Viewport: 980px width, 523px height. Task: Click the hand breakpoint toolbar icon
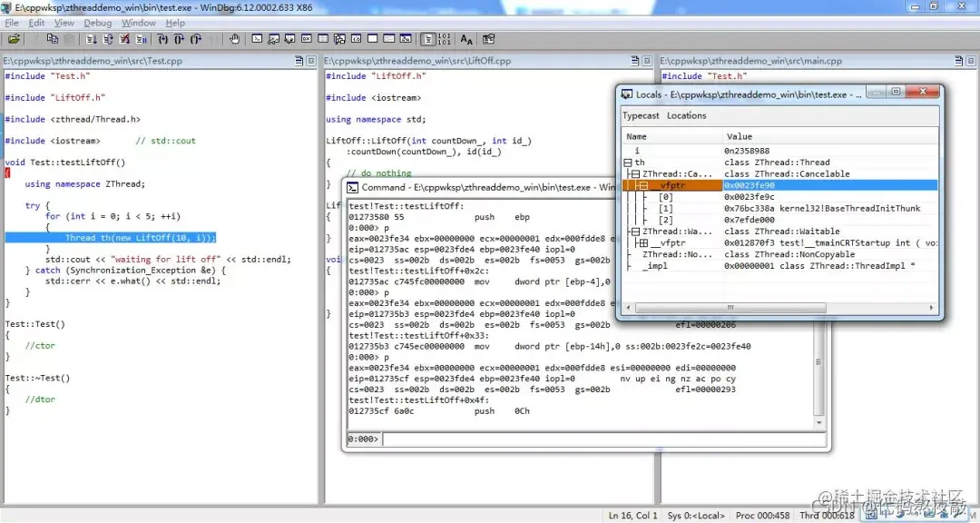(x=234, y=39)
